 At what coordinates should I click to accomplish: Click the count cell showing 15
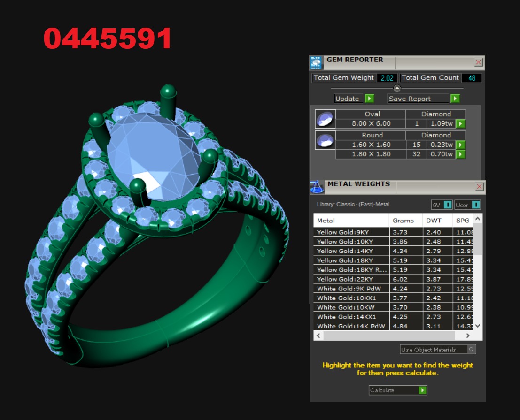417,145
